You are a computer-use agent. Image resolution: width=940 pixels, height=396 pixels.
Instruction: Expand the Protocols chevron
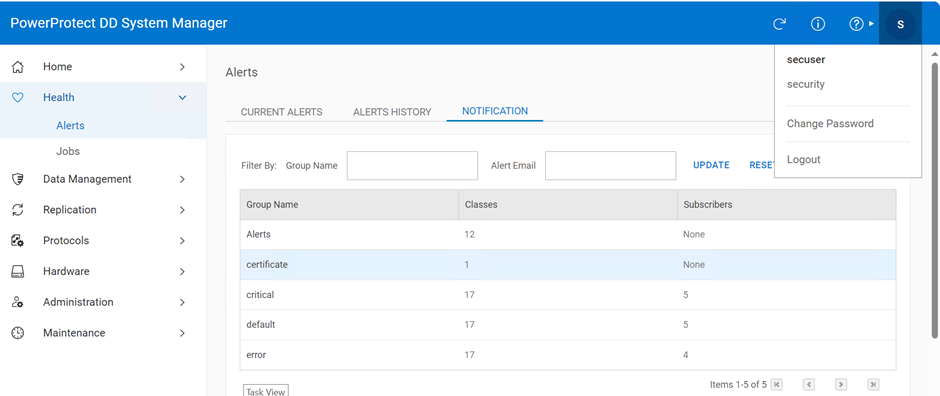(182, 241)
